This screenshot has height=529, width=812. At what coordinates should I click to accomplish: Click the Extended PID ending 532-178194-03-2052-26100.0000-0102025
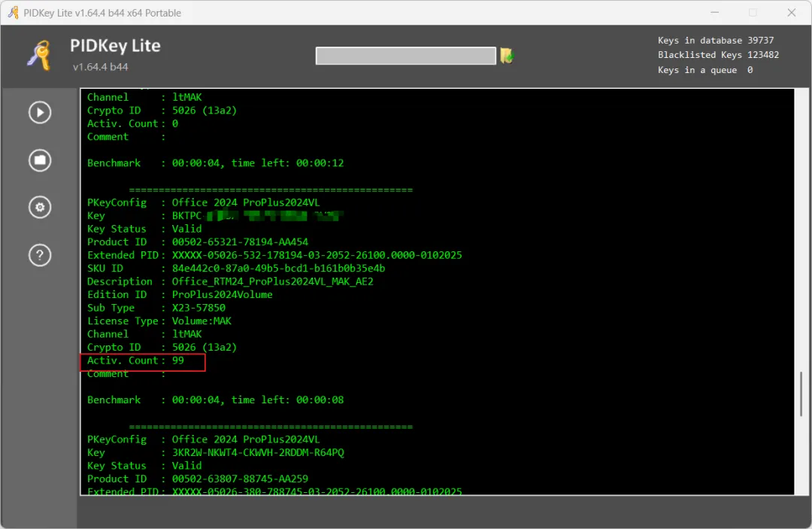(317, 255)
